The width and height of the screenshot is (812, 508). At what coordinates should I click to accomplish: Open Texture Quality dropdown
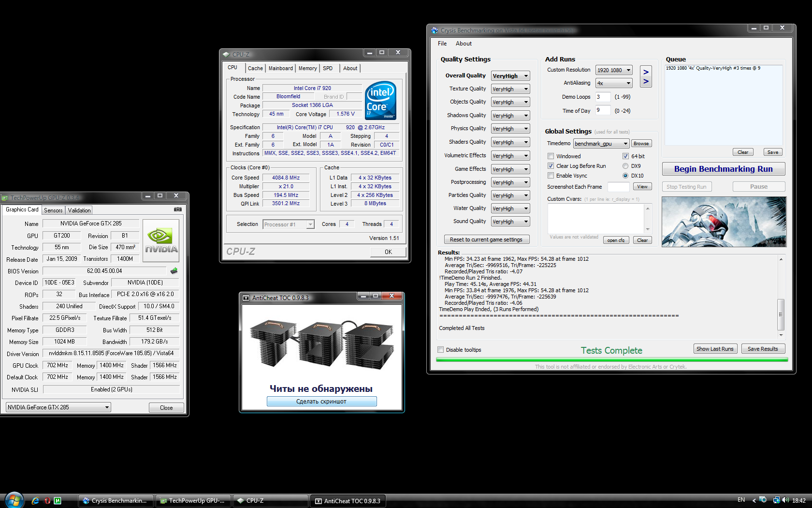(x=510, y=89)
